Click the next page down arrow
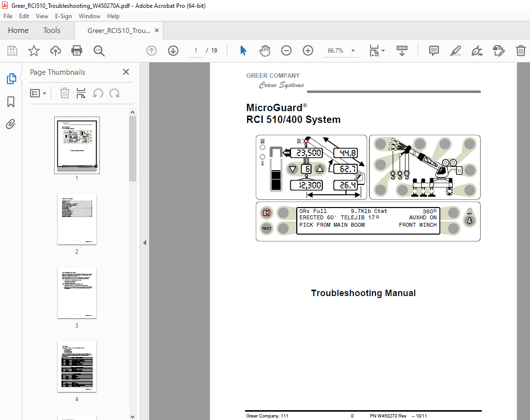530x420 pixels. click(x=173, y=51)
